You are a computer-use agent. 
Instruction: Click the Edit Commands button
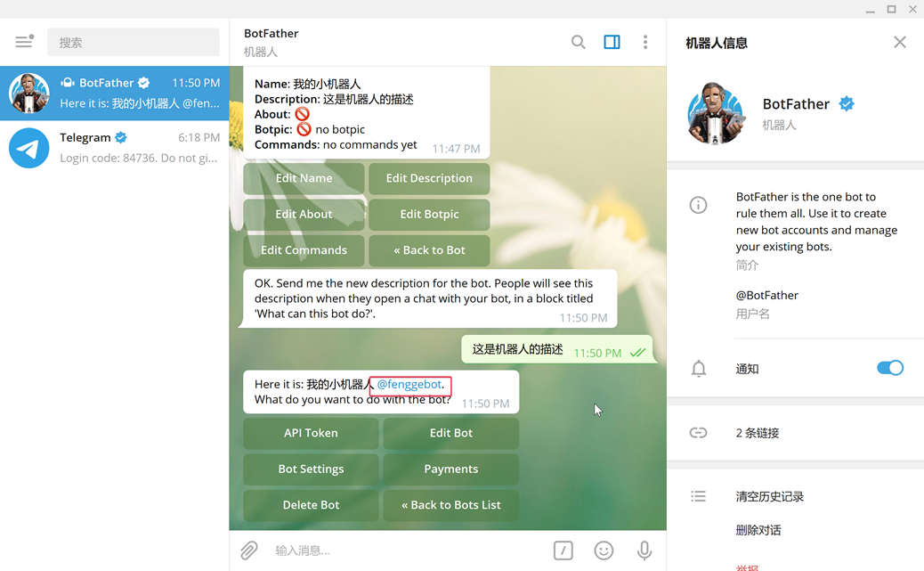coord(304,250)
